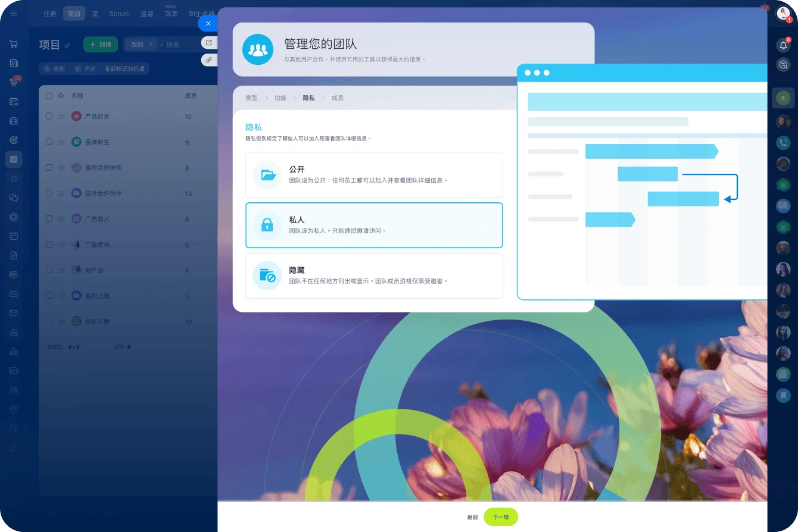Viewport: 798px width, 532px height.
Task: Open user profile avatar at top right
Action: (x=783, y=14)
